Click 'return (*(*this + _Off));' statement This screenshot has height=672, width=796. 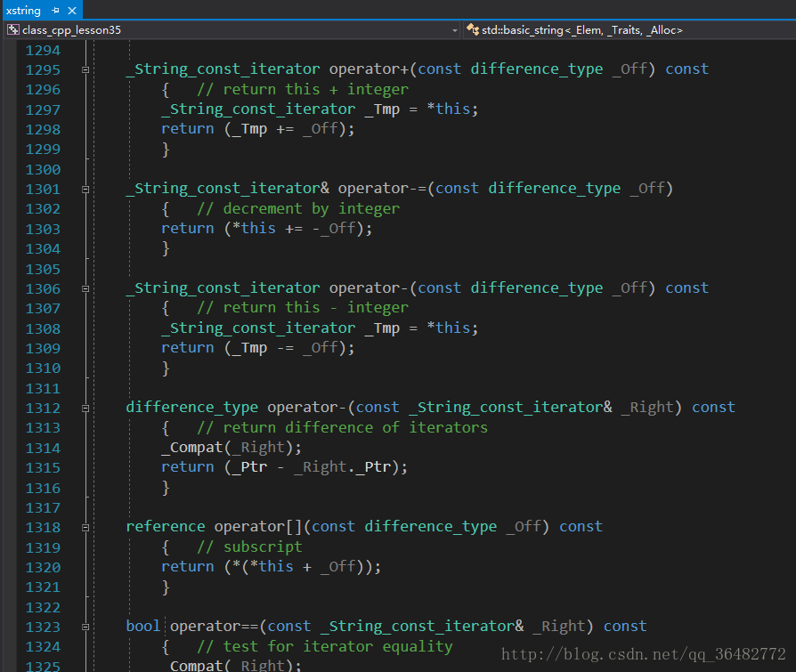tap(271, 566)
